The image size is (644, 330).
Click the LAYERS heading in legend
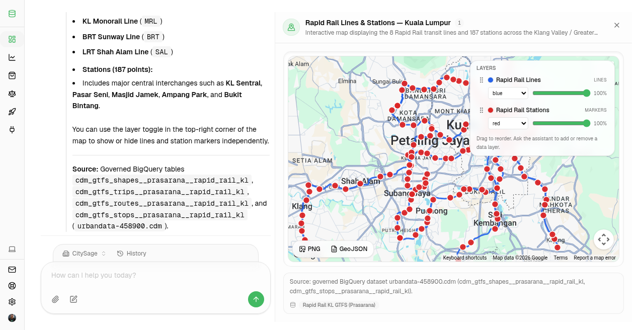(x=486, y=68)
